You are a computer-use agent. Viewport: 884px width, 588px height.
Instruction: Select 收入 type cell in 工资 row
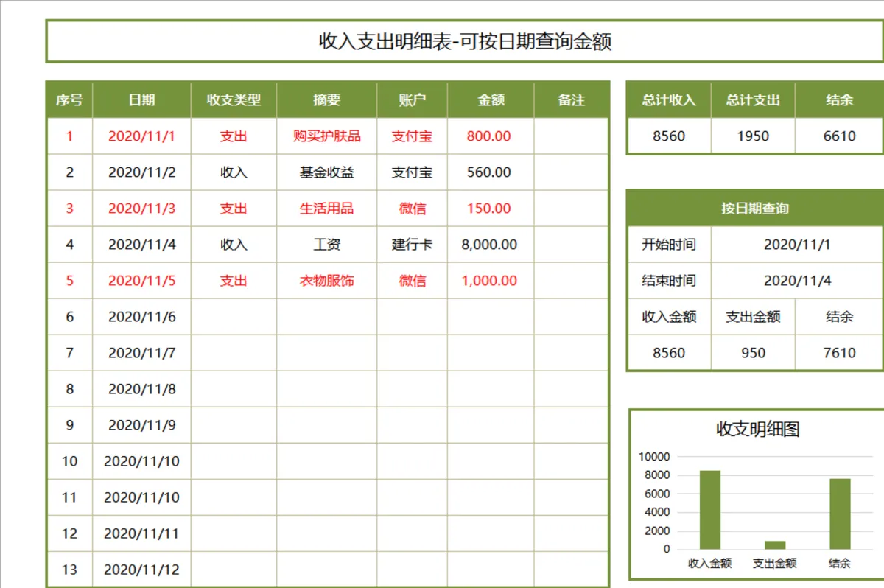tap(234, 245)
